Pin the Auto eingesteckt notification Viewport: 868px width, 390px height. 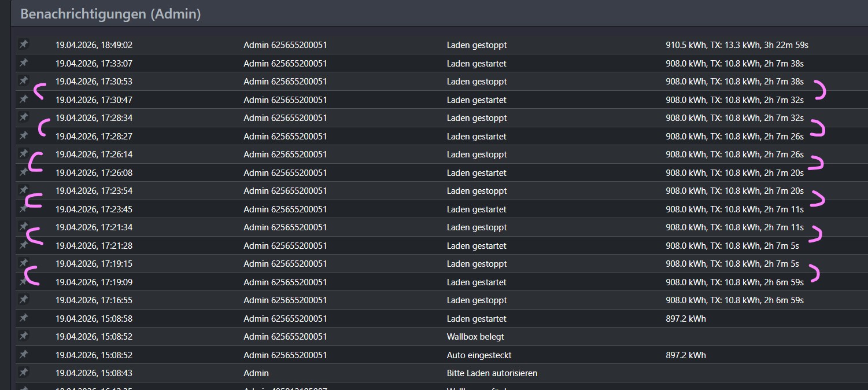pyautogui.click(x=23, y=355)
